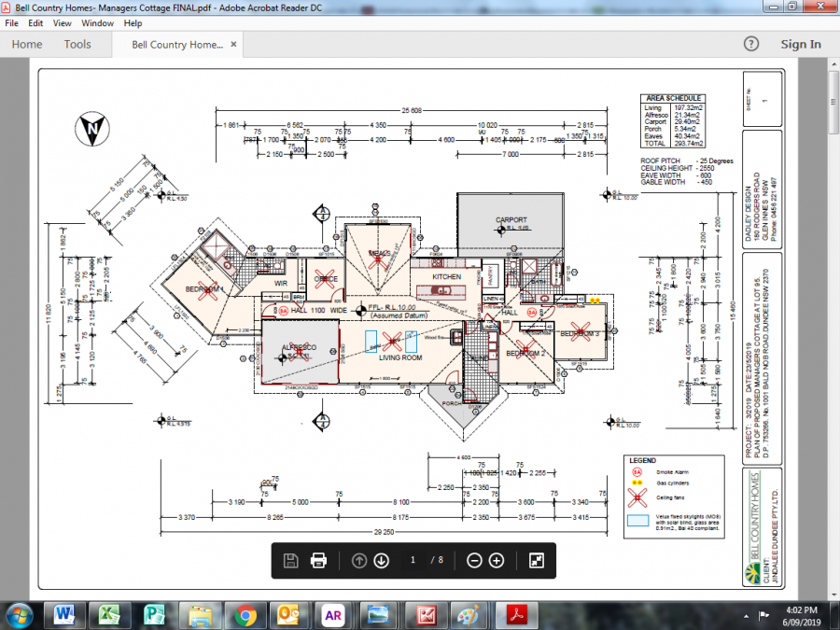Open Microsoft Publisher from the taskbar

(154, 615)
